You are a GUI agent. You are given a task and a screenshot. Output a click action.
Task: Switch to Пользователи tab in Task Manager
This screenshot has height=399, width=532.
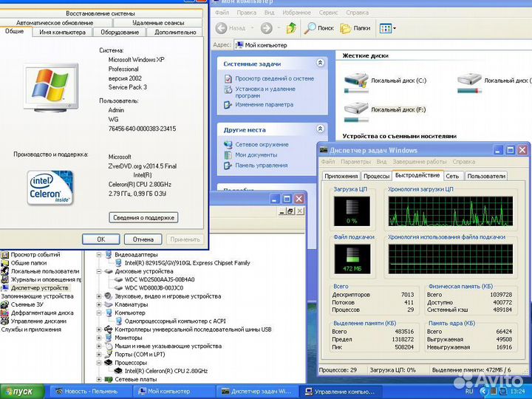[486, 176]
